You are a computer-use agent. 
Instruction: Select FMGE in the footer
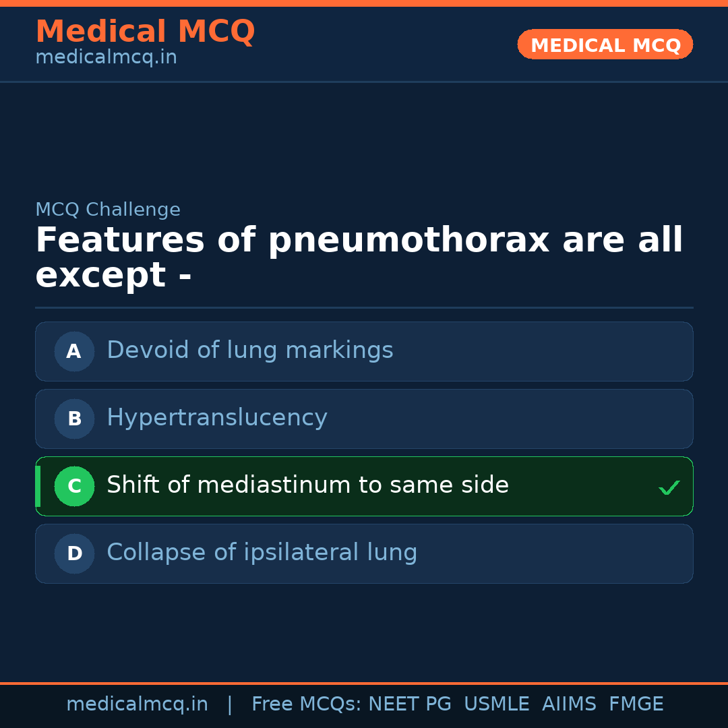636,704
